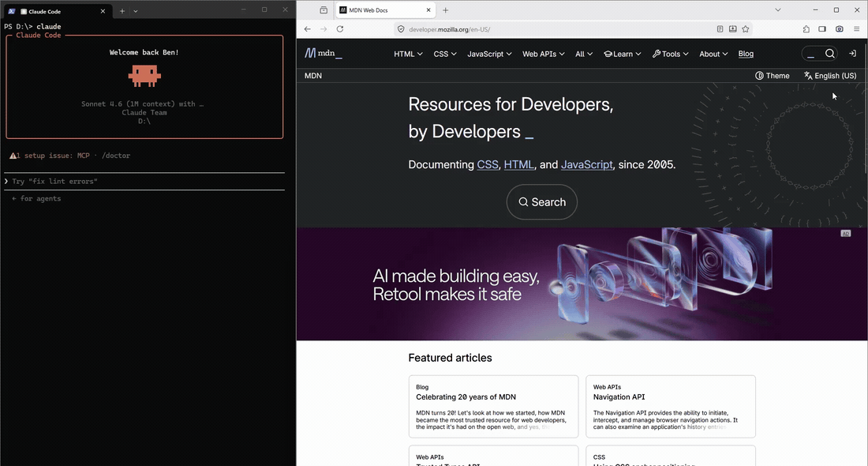
Task: Click the MDN logo in the site header
Action: click(324, 53)
